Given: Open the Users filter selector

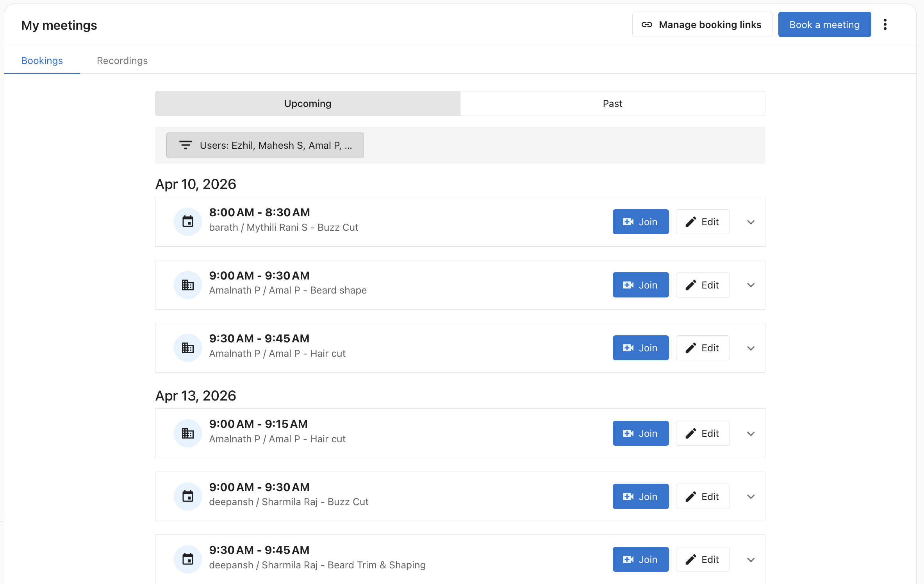Looking at the screenshot, I should [x=265, y=145].
